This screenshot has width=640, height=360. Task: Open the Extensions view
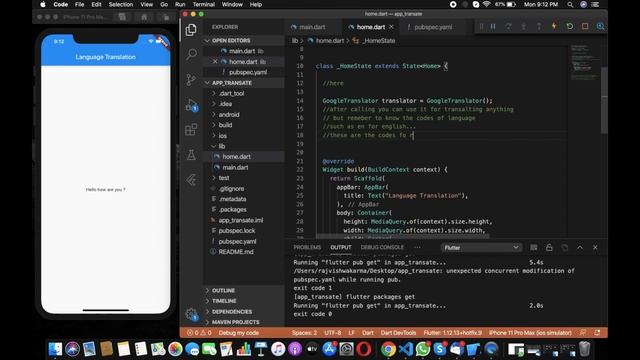coord(191,130)
